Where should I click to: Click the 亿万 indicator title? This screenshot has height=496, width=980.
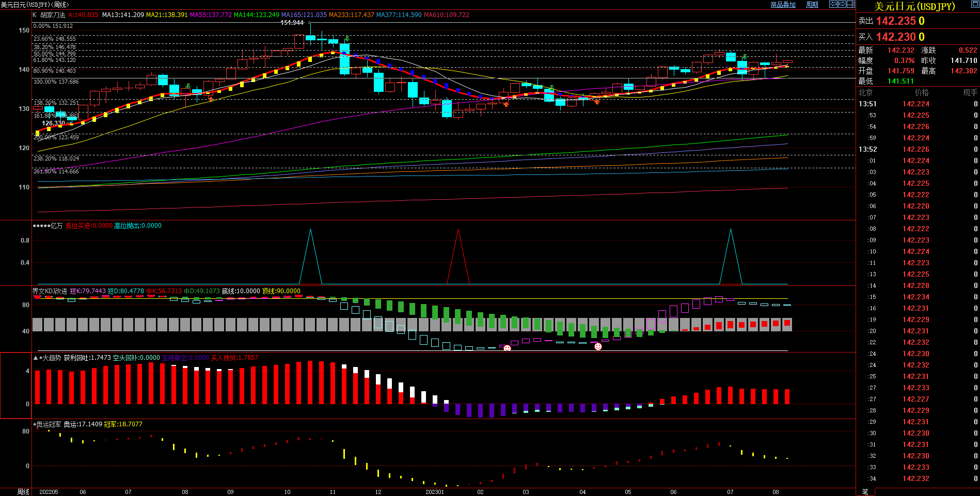coord(56,226)
